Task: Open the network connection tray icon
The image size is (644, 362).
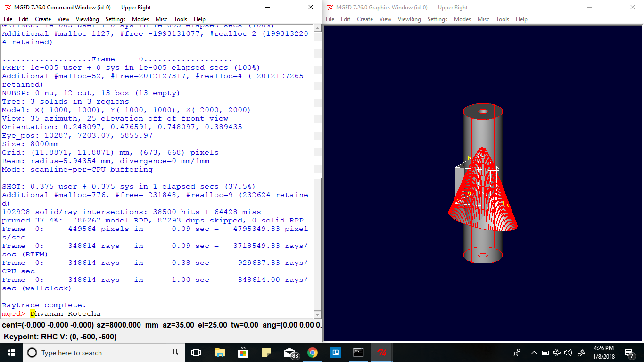Action: (x=557, y=353)
